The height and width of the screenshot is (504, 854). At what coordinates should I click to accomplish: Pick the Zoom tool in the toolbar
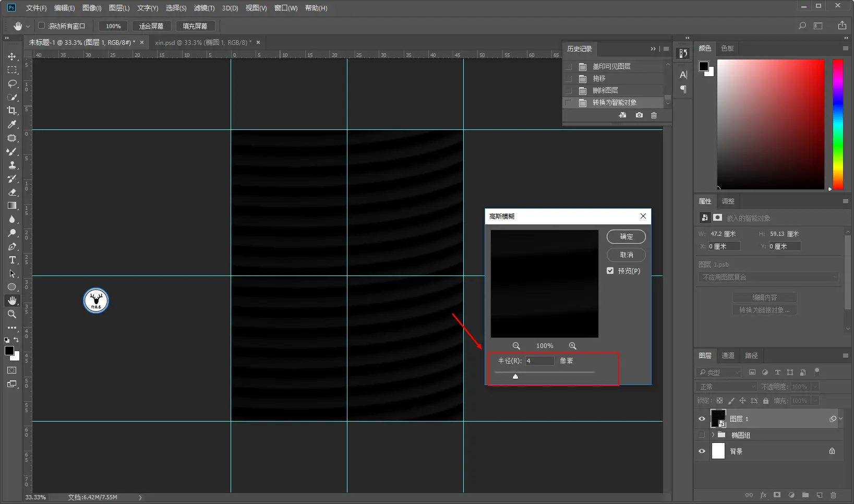tap(12, 314)
